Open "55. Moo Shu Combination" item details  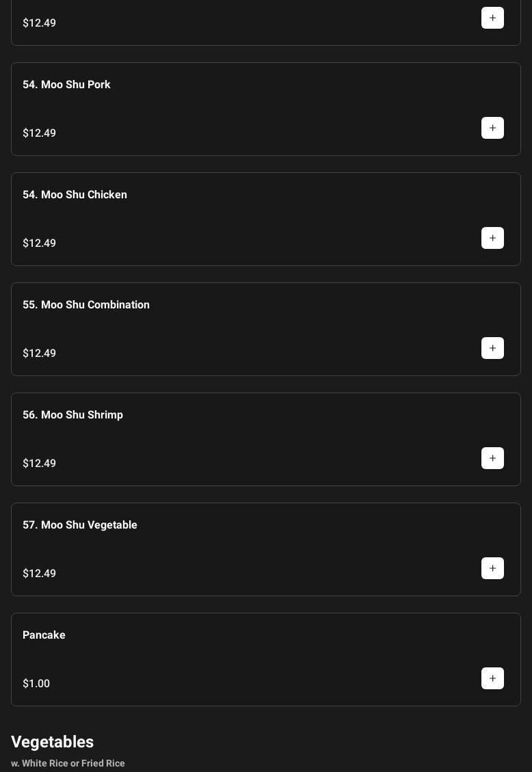tap(86, 305)
